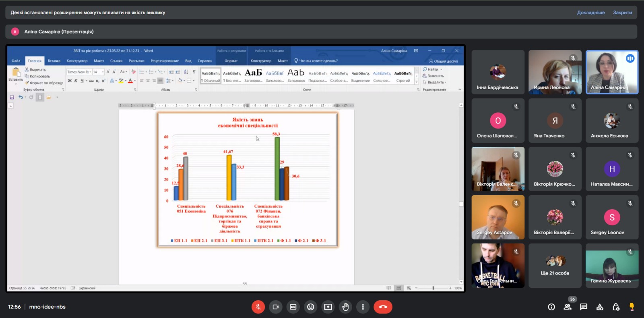Image resolution: width=644 pixels, height=318 pixels.
Task: Open the borders dropdown arrow
Action: pyautogui.click(x=194, y=81)
